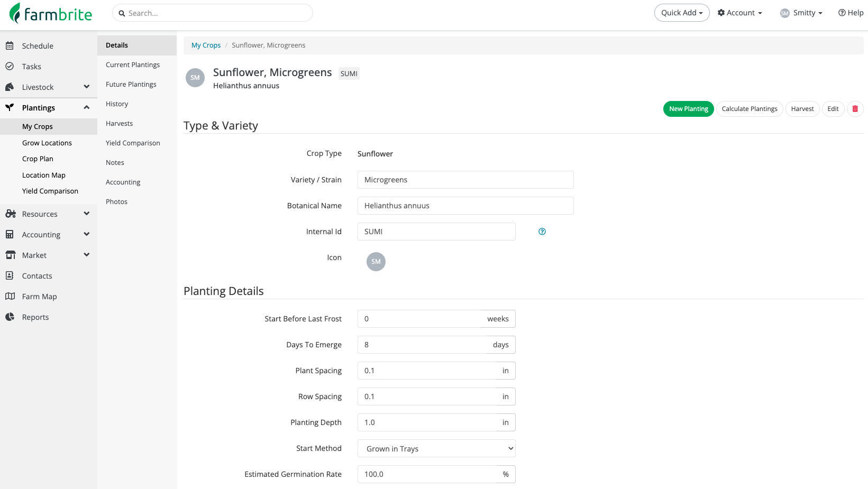Expand the Livestock sidebar section
The image size is (868, 489).
point(86,87)
